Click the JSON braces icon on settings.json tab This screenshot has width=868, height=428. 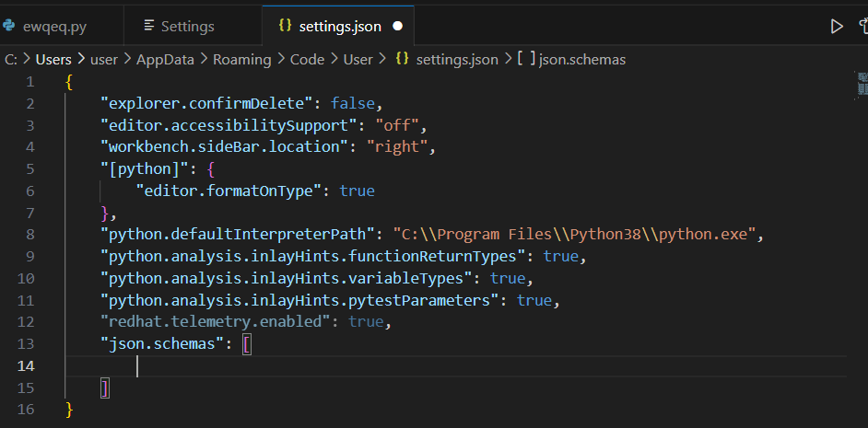(x=285, y=26)
